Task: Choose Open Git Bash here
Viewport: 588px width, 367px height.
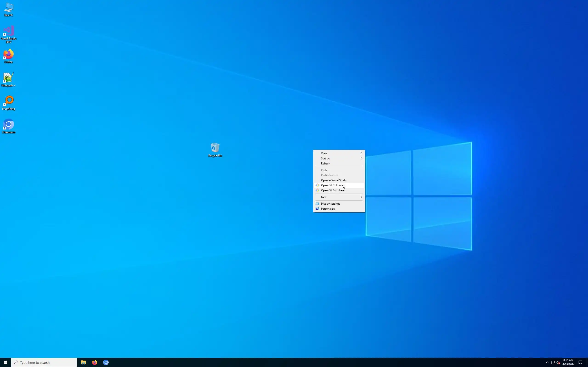Action: tap(333, 191)
